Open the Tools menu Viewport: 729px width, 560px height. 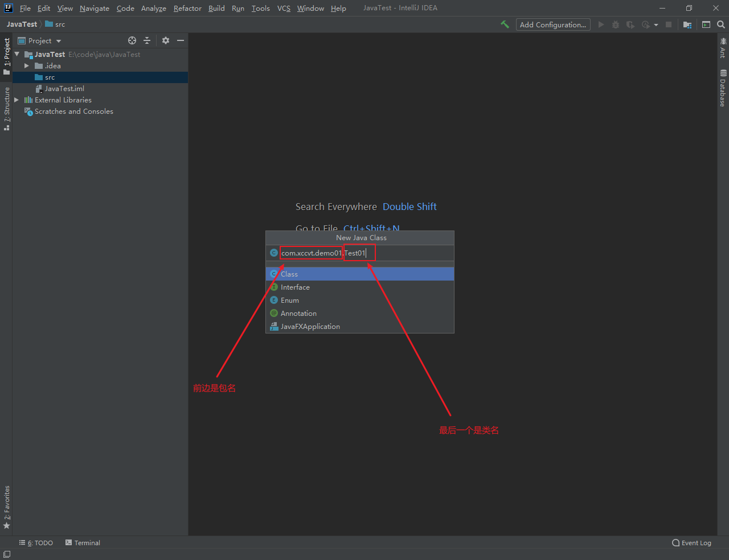(261, 8)
